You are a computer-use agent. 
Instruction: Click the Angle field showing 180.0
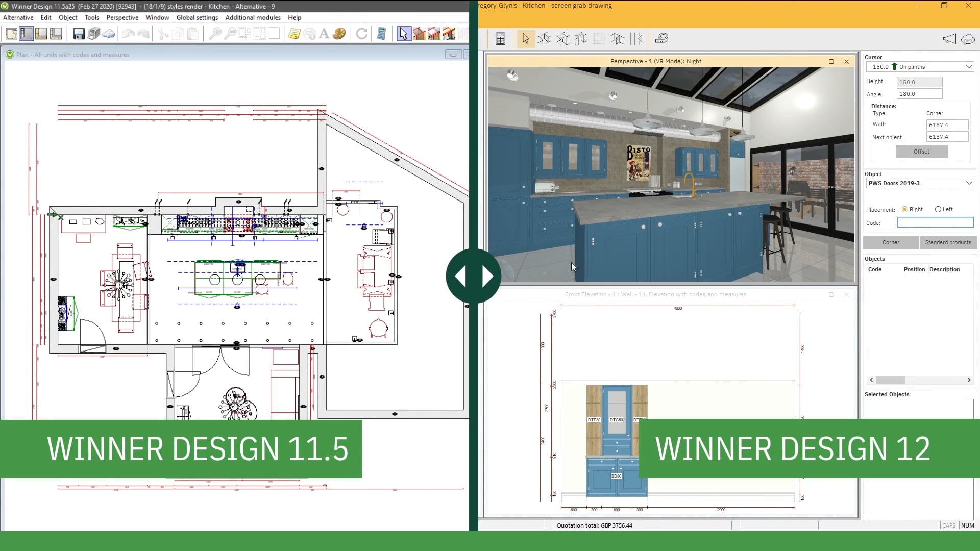[x=920, y=94]
